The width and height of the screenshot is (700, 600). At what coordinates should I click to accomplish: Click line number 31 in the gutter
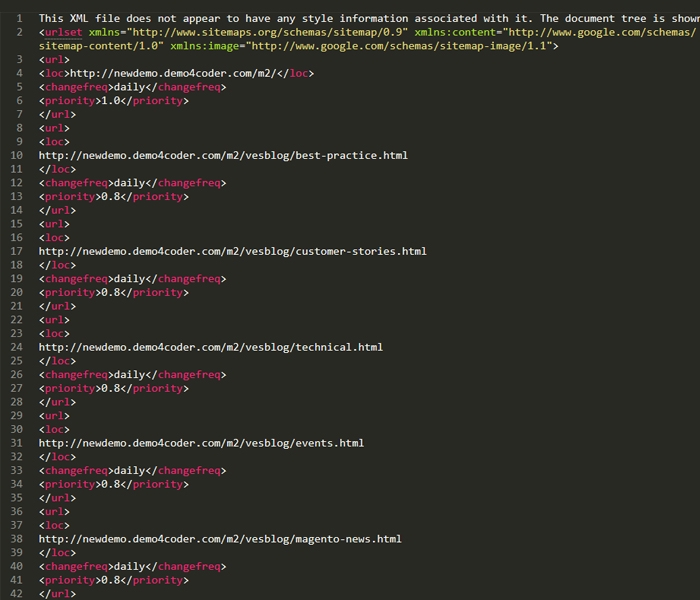pos(16,443)
